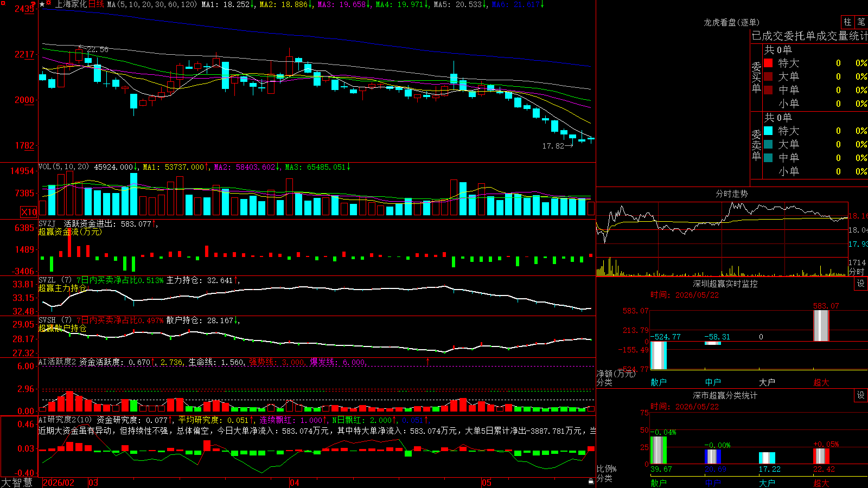Click the cyan 大户 bar showing 17.22
868x488 pixels.
tap(767, 458)
